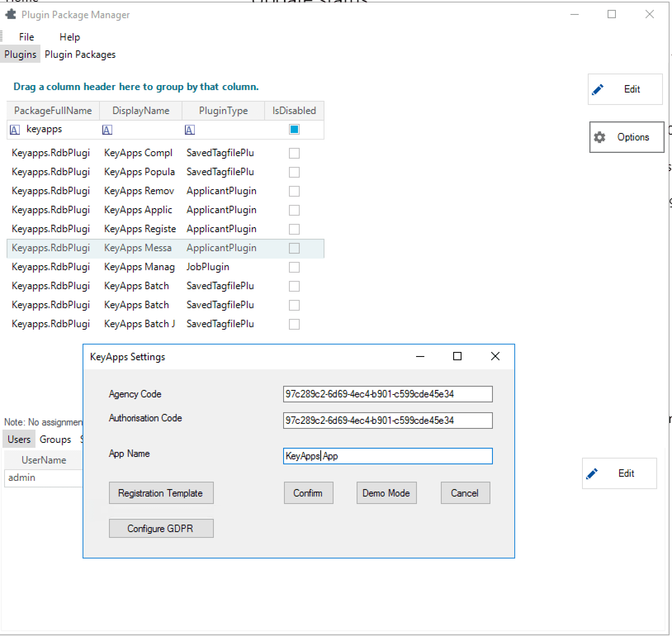Switch to the Plugin Packages tab
Screen dimensions: 672x637
80,55
